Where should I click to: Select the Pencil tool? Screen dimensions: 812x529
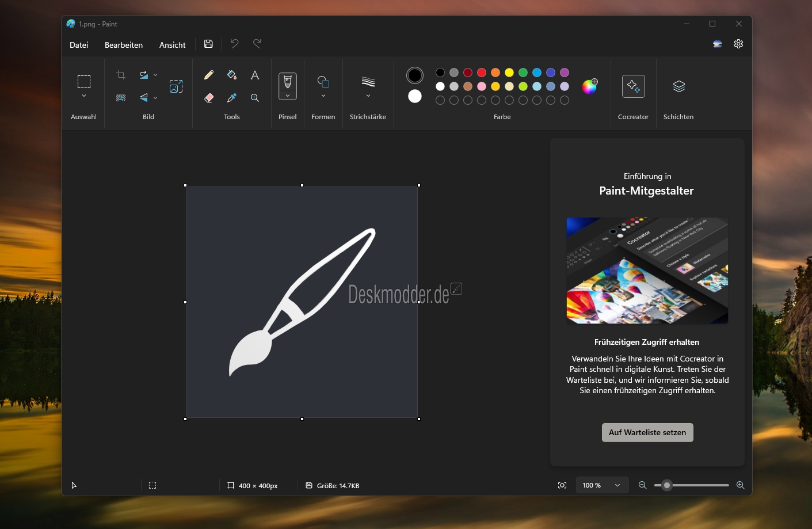pos(209,75)
